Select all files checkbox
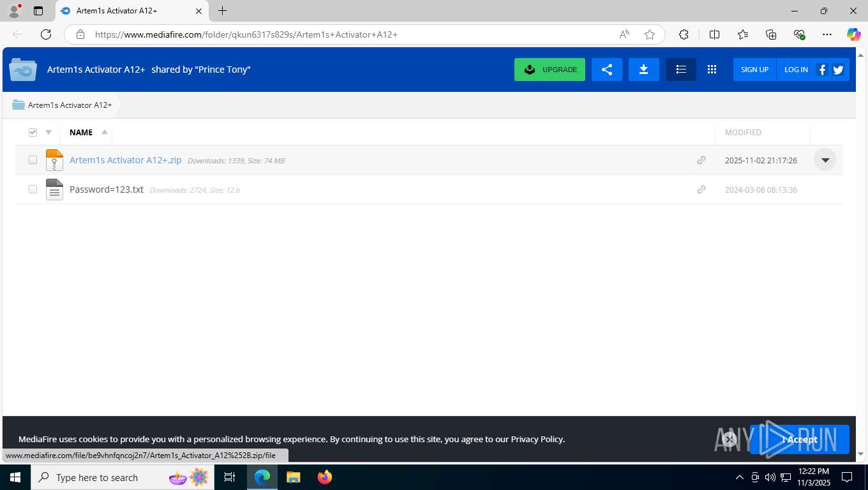The image size is (868, 490). [33, 132]
